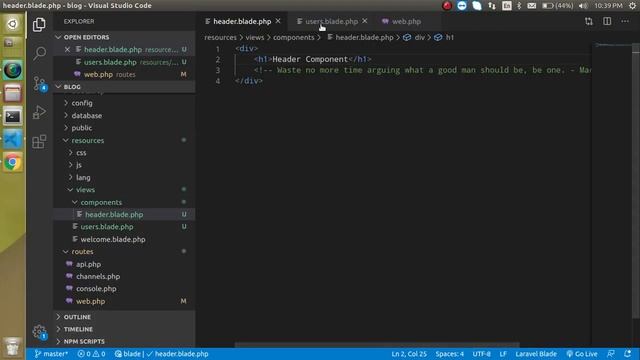640x360 pixels.
Task: Open the mail indicator in top bar
Action: point(531,6)
